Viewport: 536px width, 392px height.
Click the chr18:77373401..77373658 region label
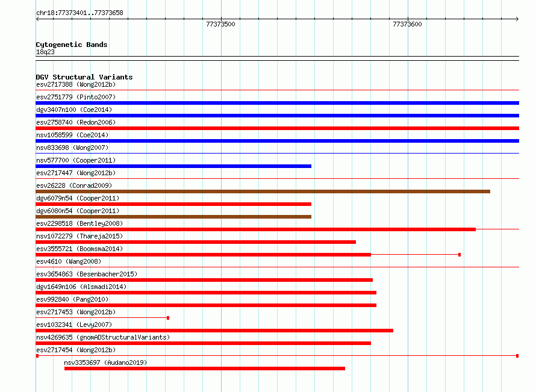pos(79,13)
